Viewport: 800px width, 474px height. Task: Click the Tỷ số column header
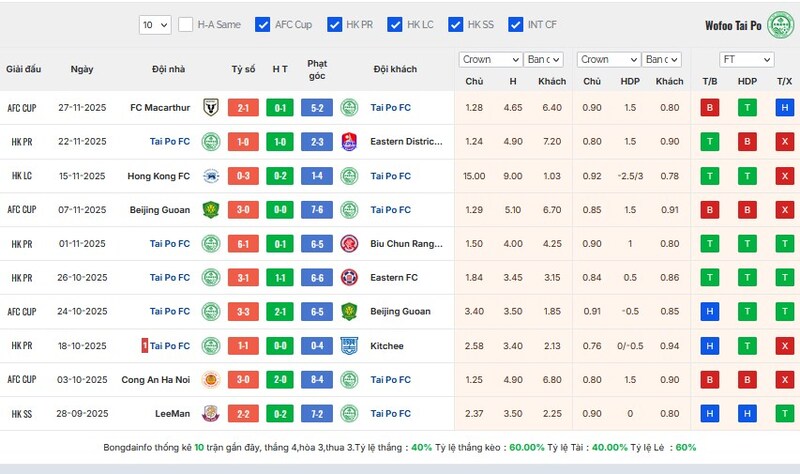[243, 69]
